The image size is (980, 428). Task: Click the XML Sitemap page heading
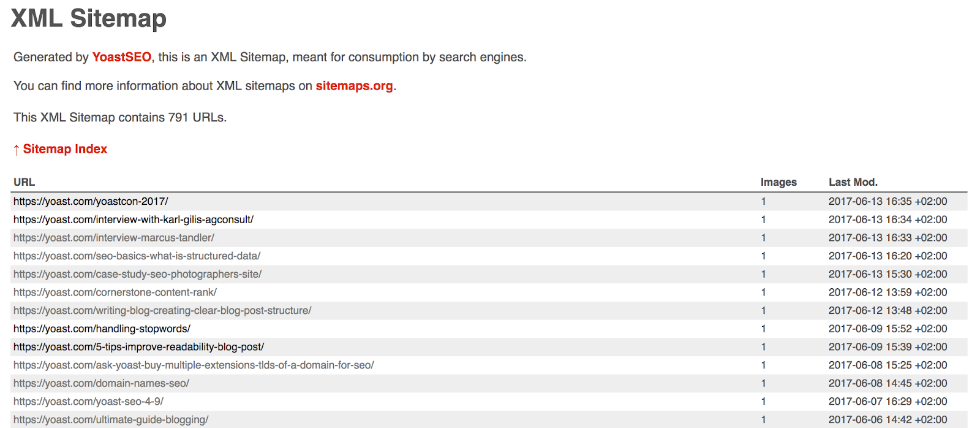[89, 18]
